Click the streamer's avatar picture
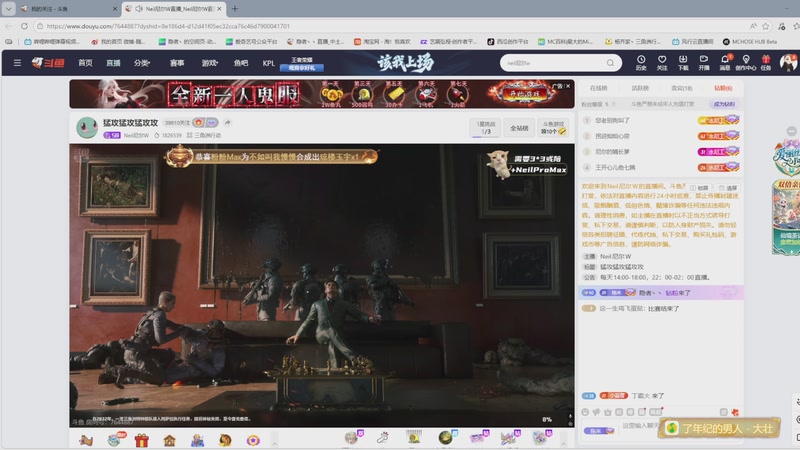 [x=87, y=128]
